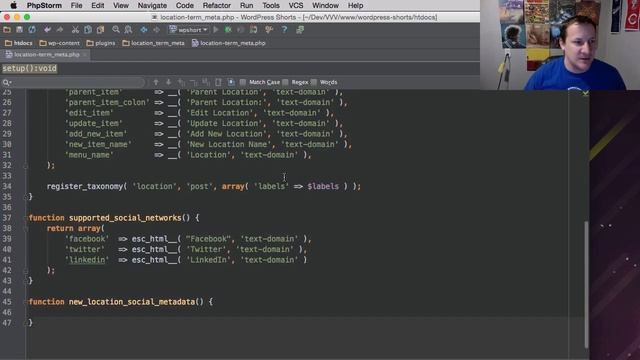Click the Synchronize toolbar icon
The width and height of the screenshot is (640, 360).
tap(32, 30)
